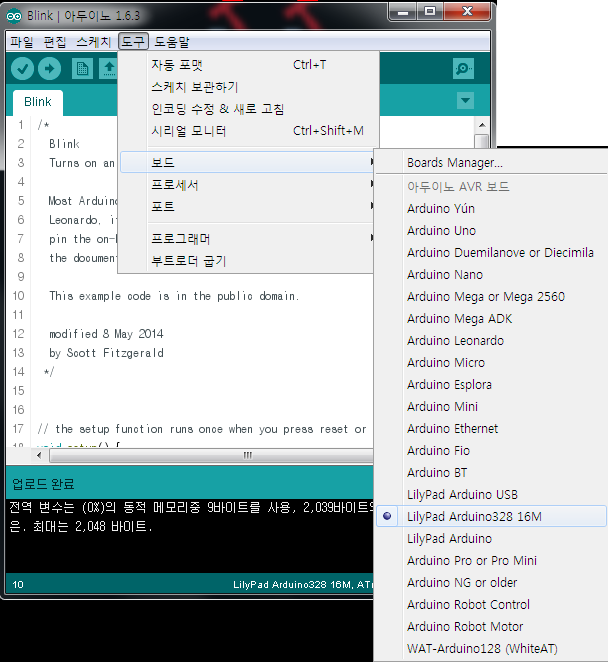Image resolution: width=608 pixels, height=662 pixels.
Task: Expand the 포트 submenu
Action: pos(248,206)
